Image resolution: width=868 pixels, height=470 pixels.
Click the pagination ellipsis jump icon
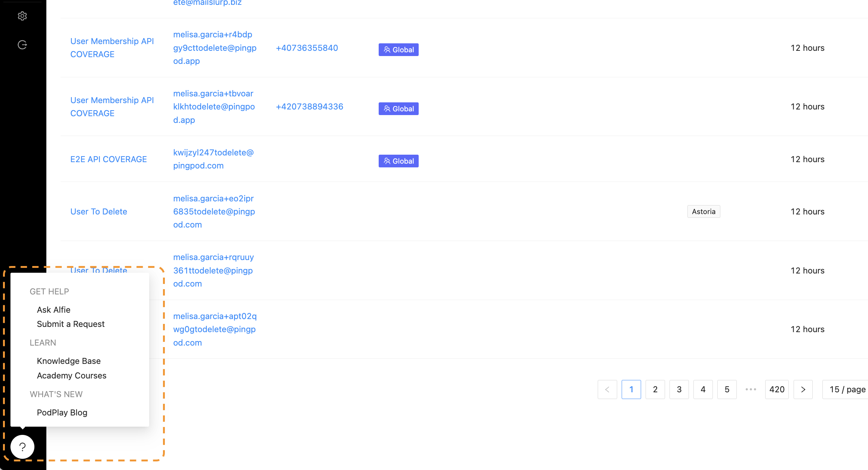point(751,389)
